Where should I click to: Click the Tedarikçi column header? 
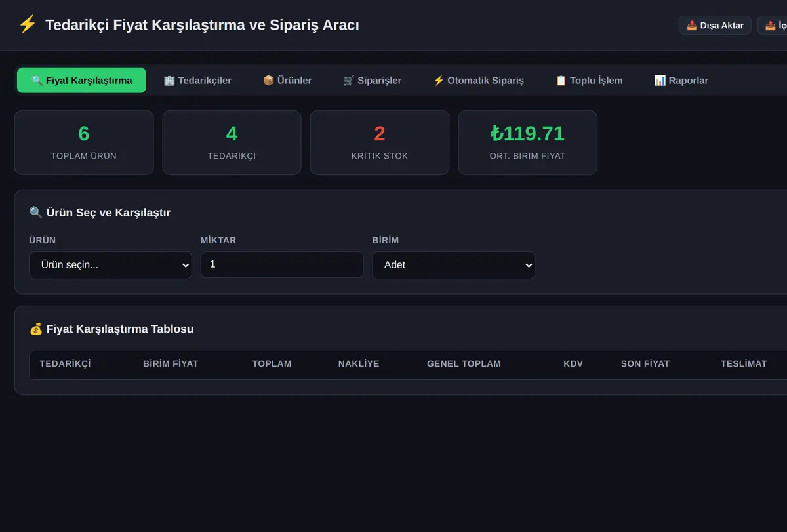click(x=65, y=363)
